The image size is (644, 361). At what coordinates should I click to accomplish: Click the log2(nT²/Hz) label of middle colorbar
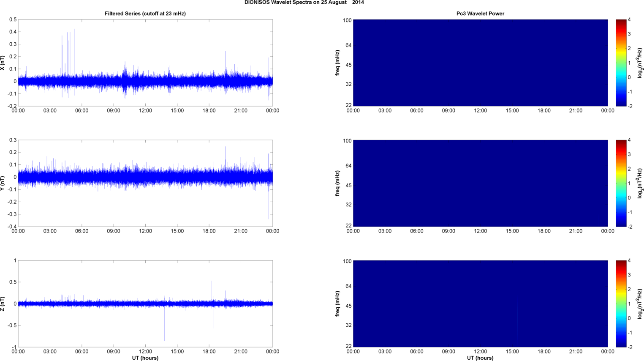pos(640,183)
